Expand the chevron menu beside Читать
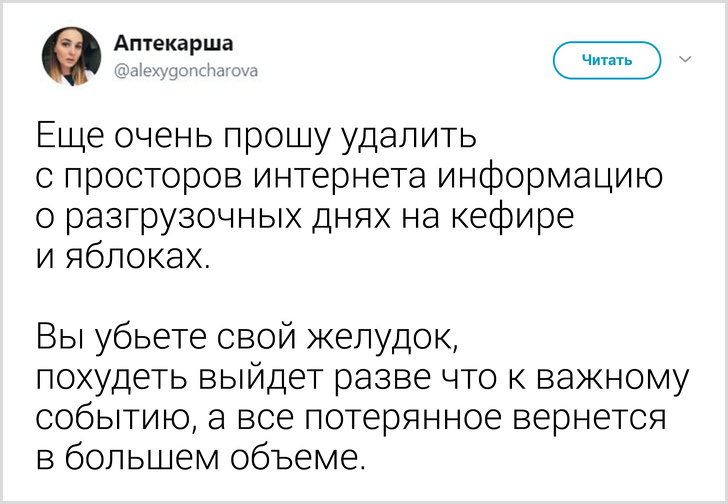This screenshot has width=728, height=504. (x=686, y=60)
